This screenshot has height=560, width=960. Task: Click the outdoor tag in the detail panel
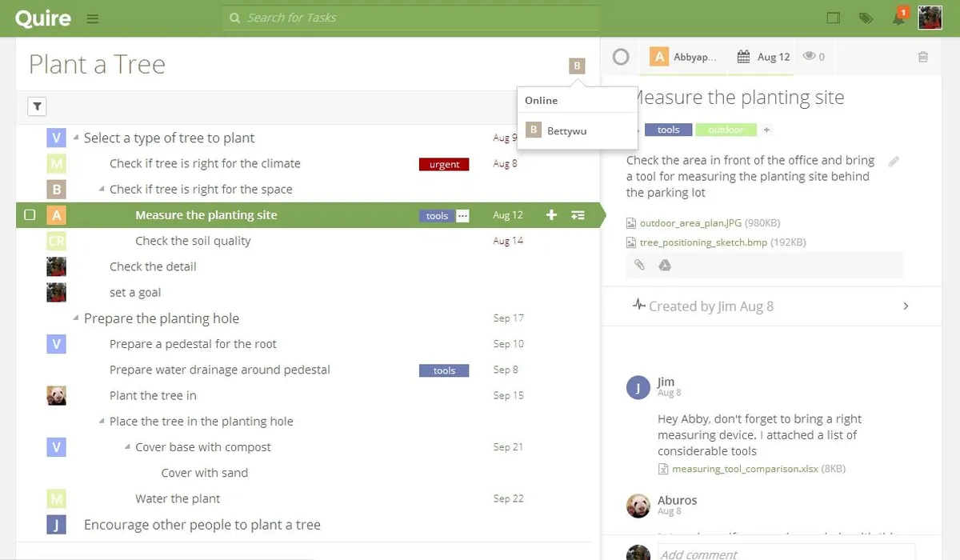click(726, 130)
